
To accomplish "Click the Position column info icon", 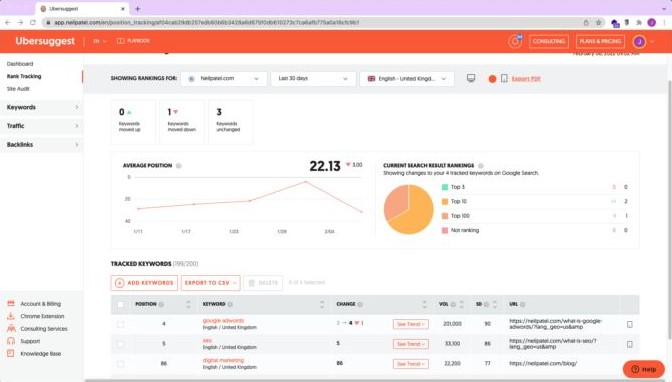I will 161,304.
